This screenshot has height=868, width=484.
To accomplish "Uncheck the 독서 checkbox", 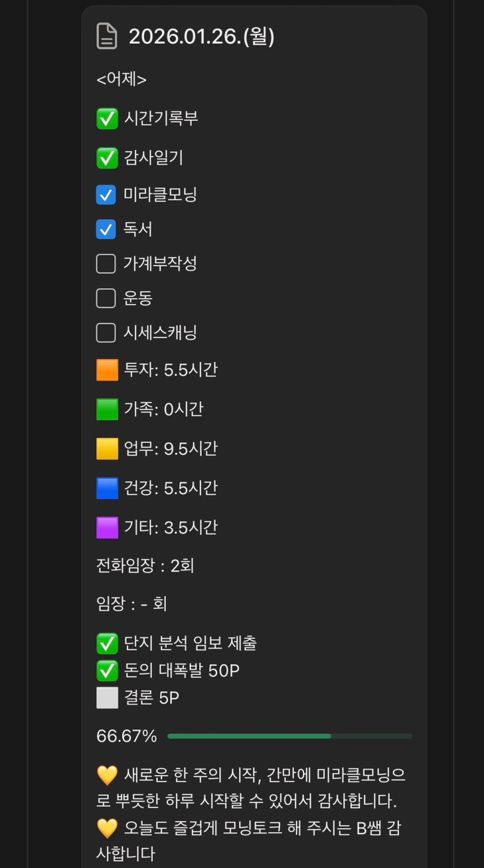I will (x=106, y=229).
